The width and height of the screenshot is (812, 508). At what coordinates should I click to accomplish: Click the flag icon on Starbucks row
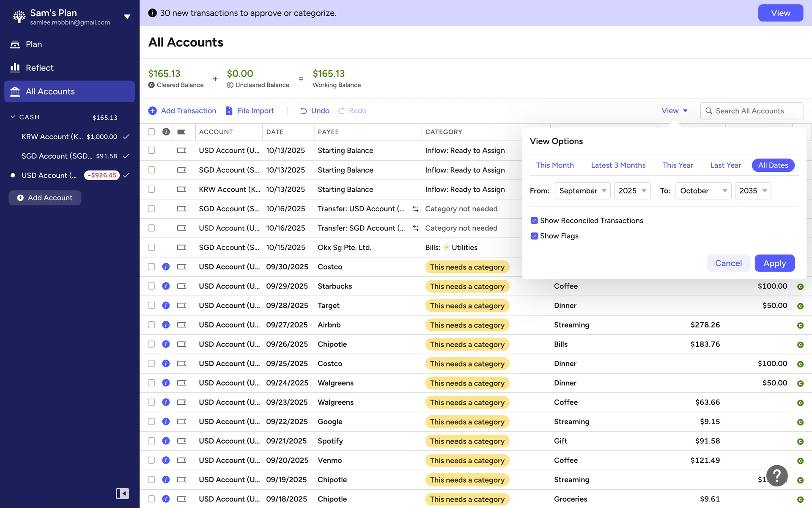[181, 286]
